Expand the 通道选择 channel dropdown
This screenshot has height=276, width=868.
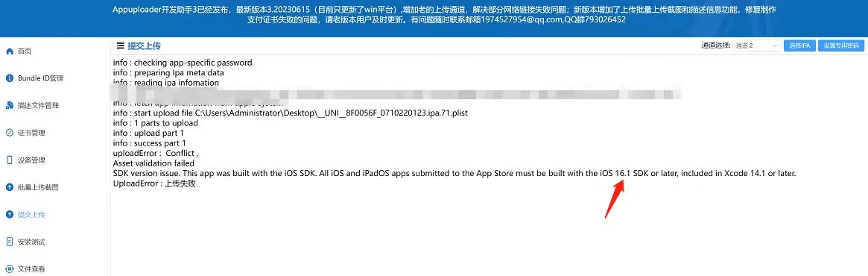pyautogui.click(x=756, y=46)
